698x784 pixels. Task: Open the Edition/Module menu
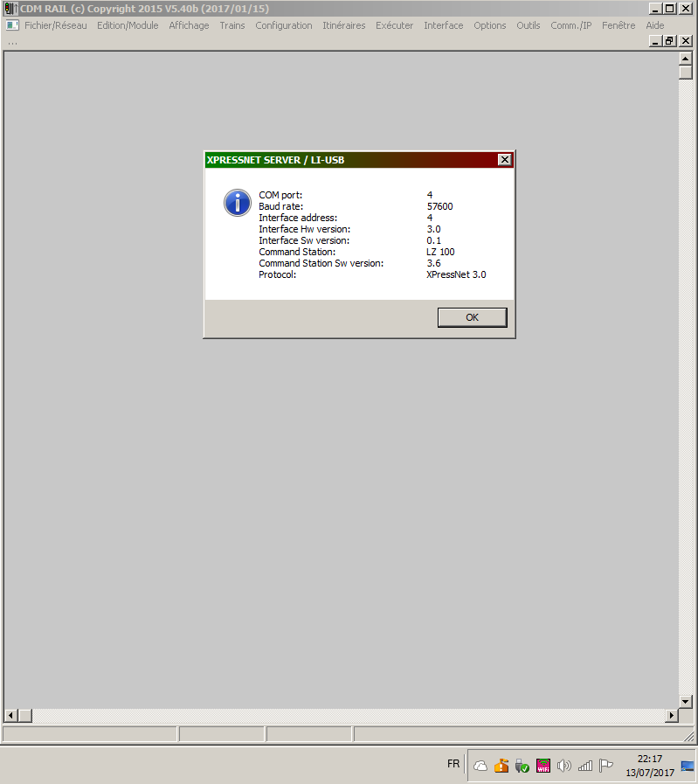tap(128, 25)
